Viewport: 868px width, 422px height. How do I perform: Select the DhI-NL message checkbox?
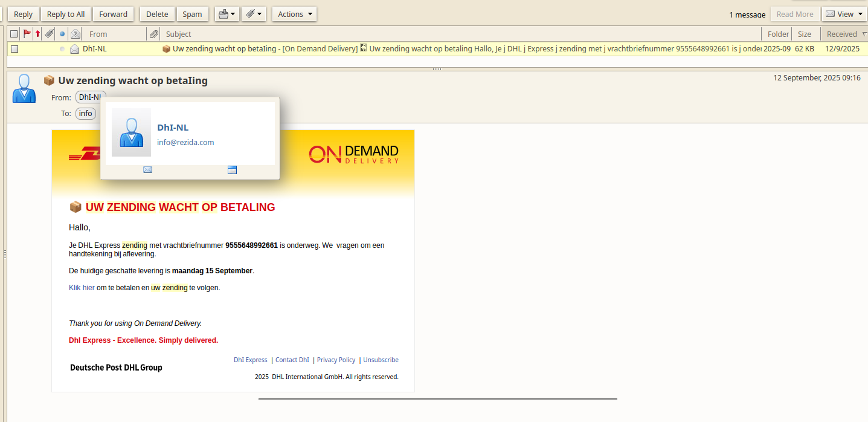point(13,48)
